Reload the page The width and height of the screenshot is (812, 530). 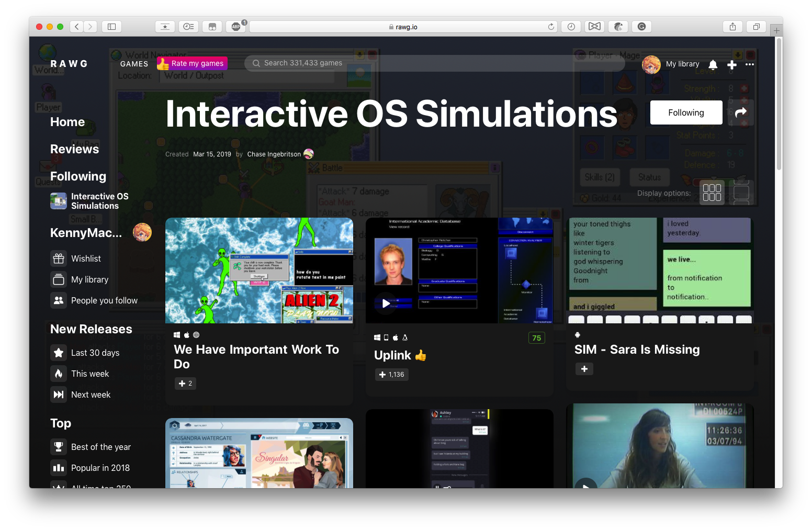551,27
